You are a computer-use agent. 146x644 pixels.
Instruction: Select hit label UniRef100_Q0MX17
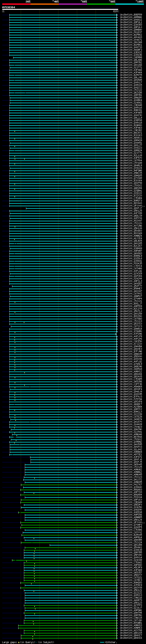point(131,82)
